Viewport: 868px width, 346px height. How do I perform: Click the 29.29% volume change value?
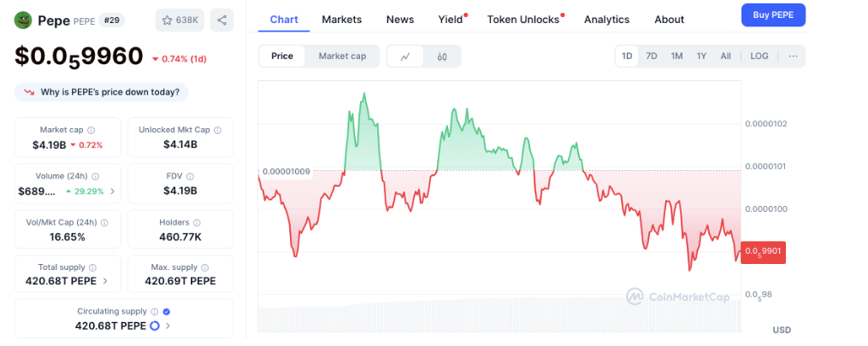tap(89, 191)
